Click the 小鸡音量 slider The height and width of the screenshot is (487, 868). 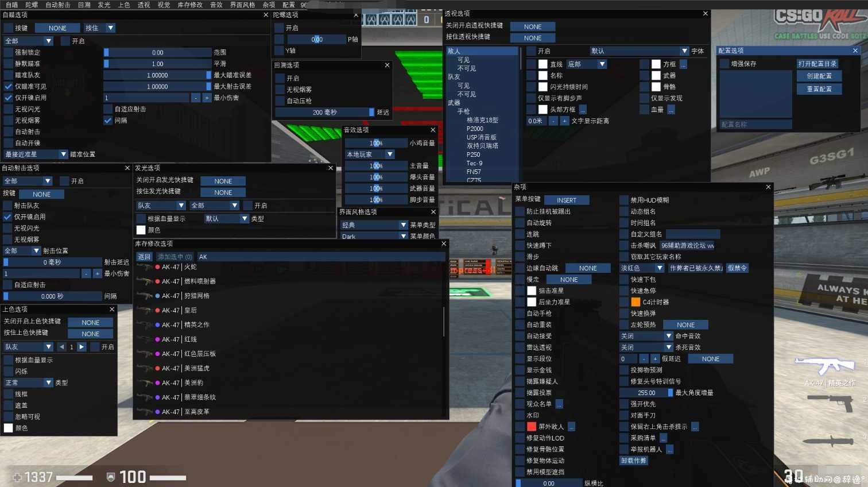[376, 143]
